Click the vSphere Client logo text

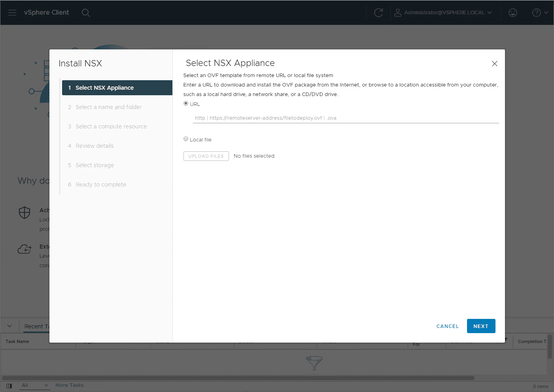[46, 12]
